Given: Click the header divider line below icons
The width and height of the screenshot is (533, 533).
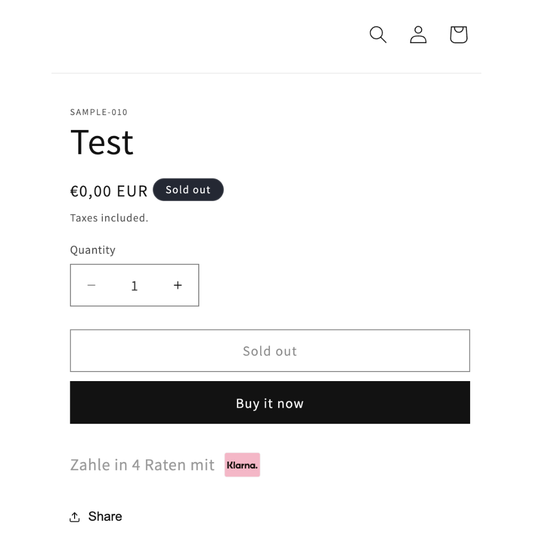Looking at the screenshot, I should click(x=266, y=73).
